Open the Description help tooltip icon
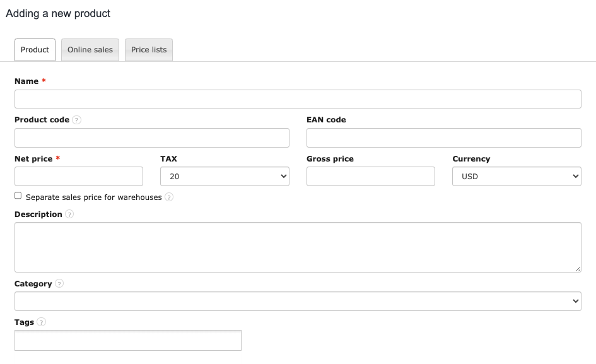Image resolution: width=596 pixels, height=364 pixels. (69, 214)
